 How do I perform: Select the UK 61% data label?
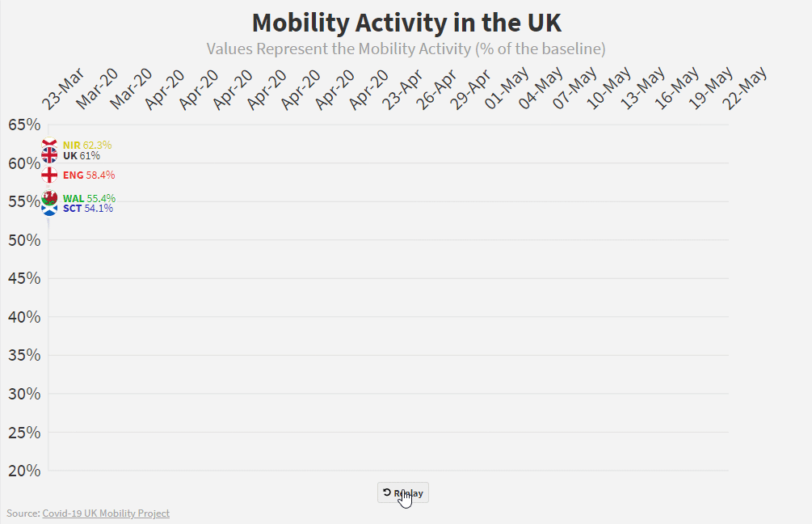click(82, 155)
